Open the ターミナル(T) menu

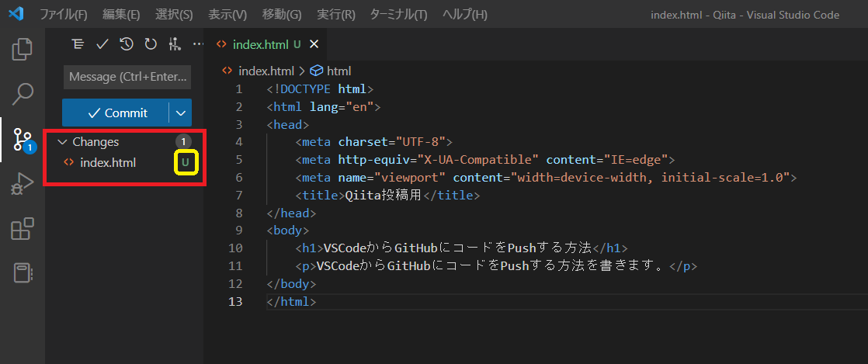pyautogui.click(x=398, y=15)
